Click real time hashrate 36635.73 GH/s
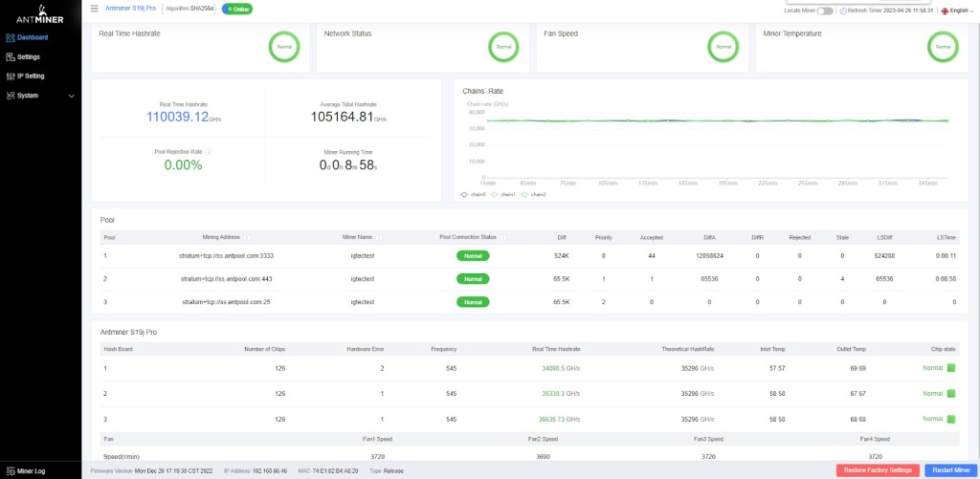This screenshot has width=980, height=479. pos(561,419)
